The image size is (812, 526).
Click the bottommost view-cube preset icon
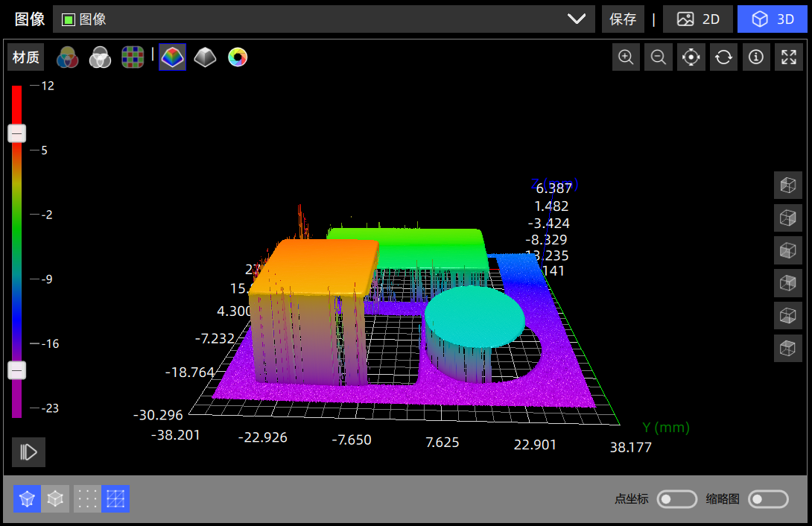click(x=788, y=349)
